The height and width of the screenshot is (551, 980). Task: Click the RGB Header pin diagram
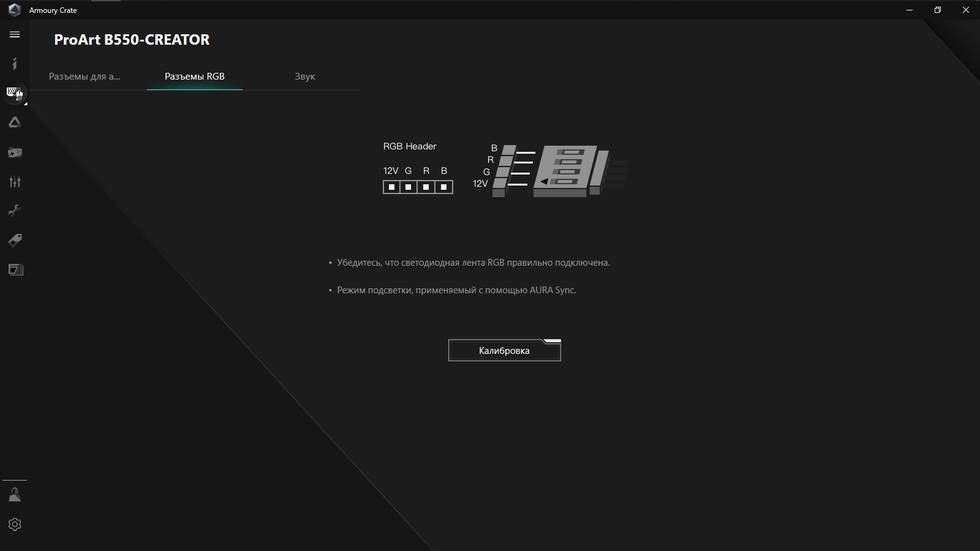[x=418, y=187]
